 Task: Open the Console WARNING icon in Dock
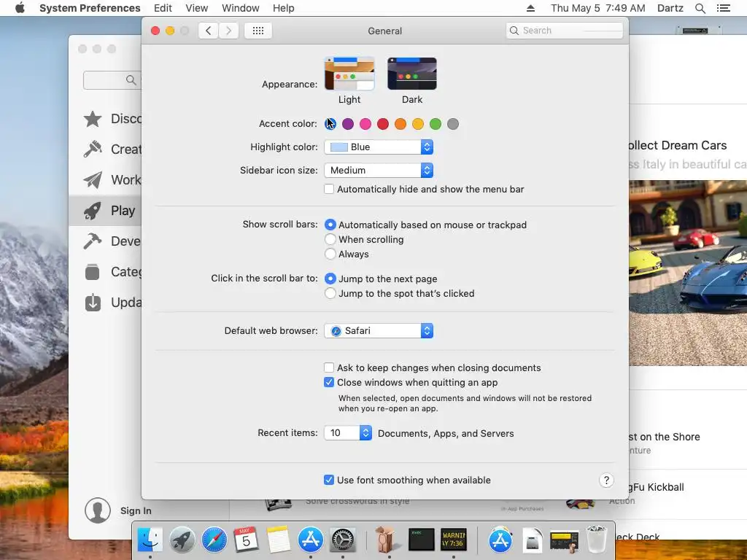click(453, 539)
